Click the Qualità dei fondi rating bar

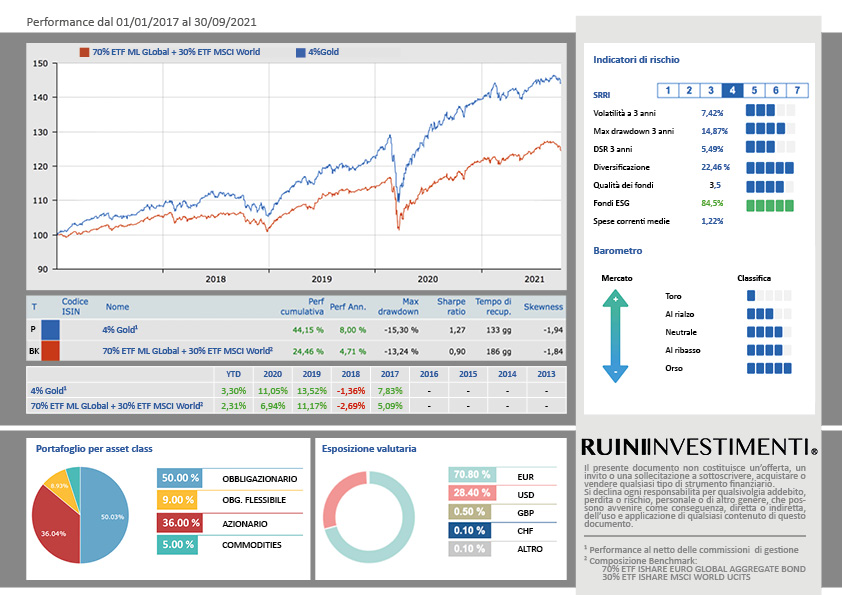(770, 187)
